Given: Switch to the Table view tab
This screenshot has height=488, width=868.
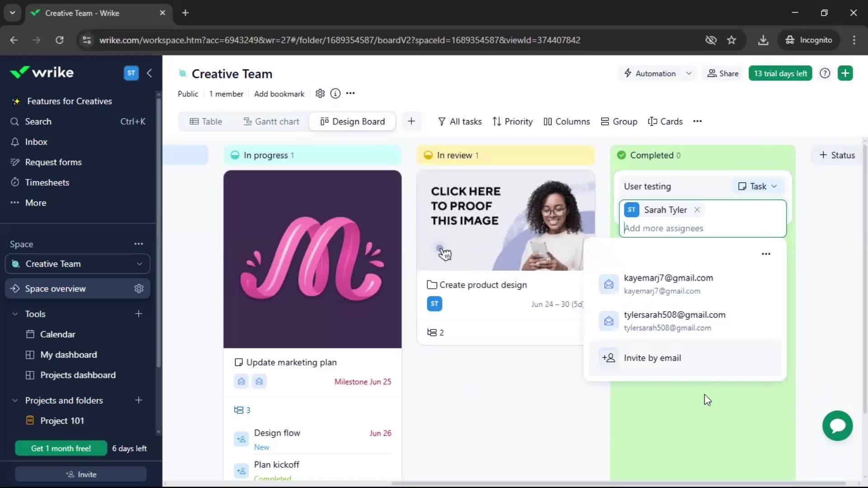Looking at the screenshot, I should coord(206,122).
